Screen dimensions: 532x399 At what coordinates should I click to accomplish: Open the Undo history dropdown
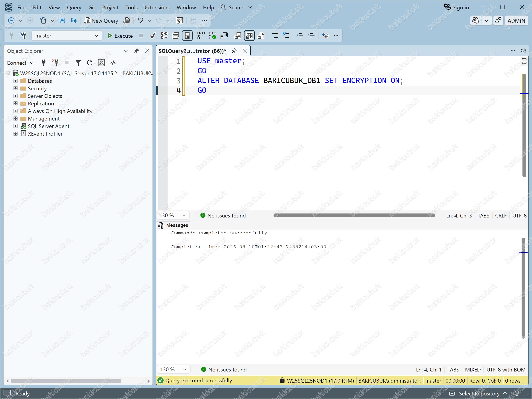click(x=149, y=21)
